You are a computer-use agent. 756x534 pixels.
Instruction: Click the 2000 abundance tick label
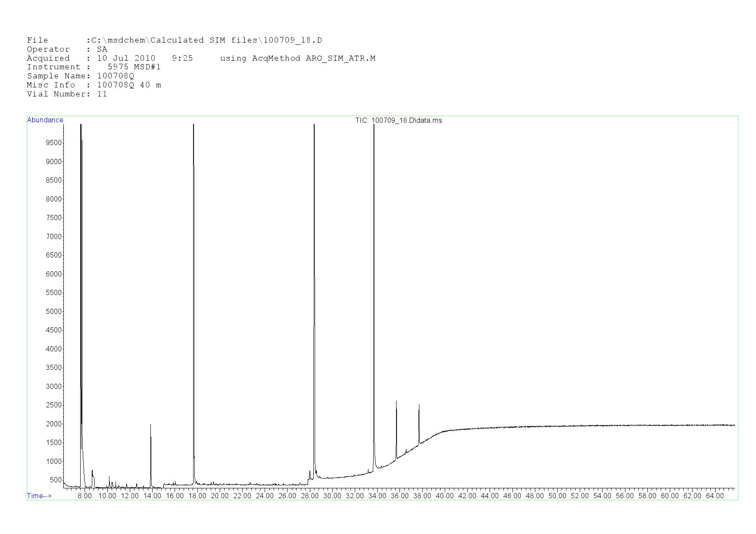click(x=54, y=424)
